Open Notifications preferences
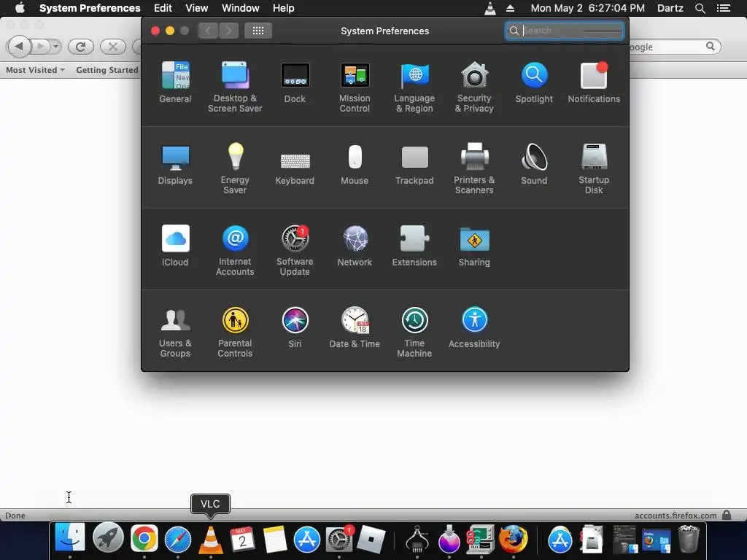 click(x=594, y=83)
